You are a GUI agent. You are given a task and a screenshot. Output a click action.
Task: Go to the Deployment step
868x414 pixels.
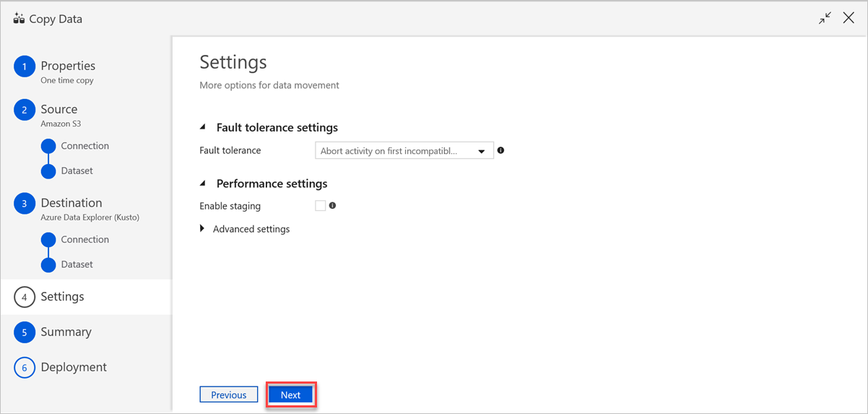(x=73, y=367)
